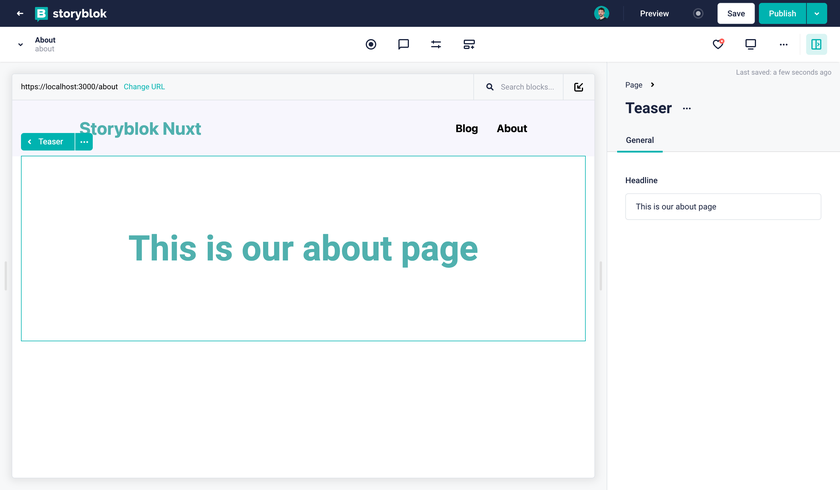
Task: Select the General tab
Action: tap(640, 140)
